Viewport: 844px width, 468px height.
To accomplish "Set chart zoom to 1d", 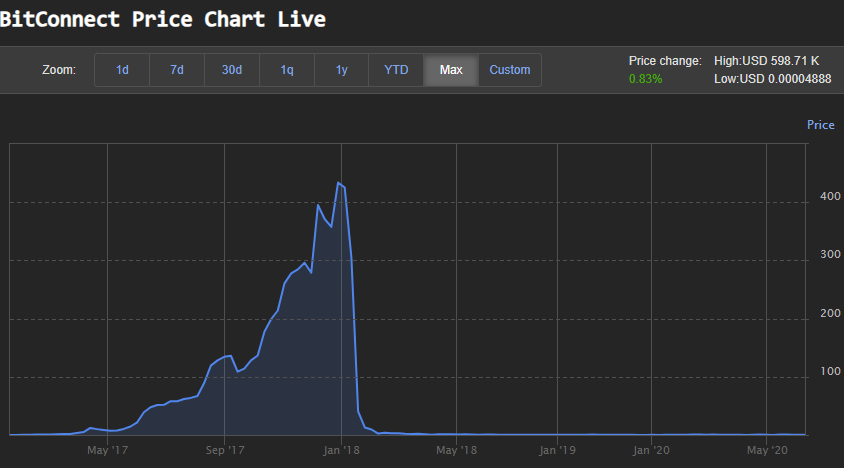I will 122,70.
